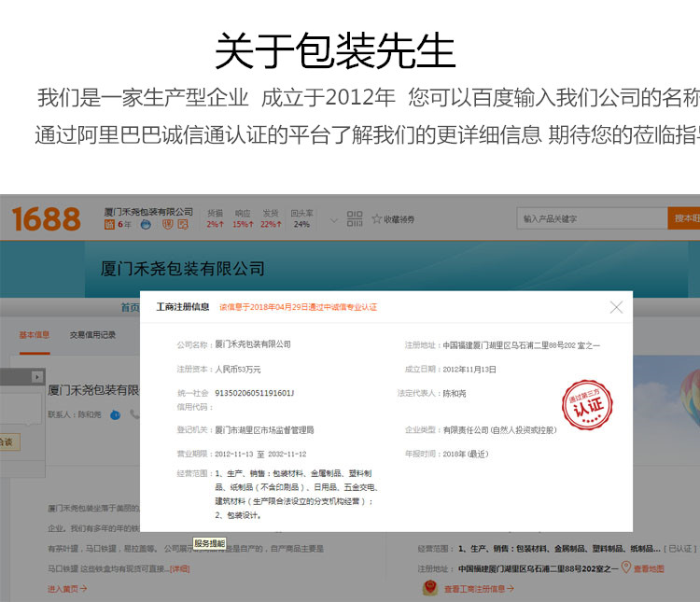Click the company name 厦门禾尧包装有限公司 in header
Viewport: 700px width, 602px height.
(x=148, y=212)
